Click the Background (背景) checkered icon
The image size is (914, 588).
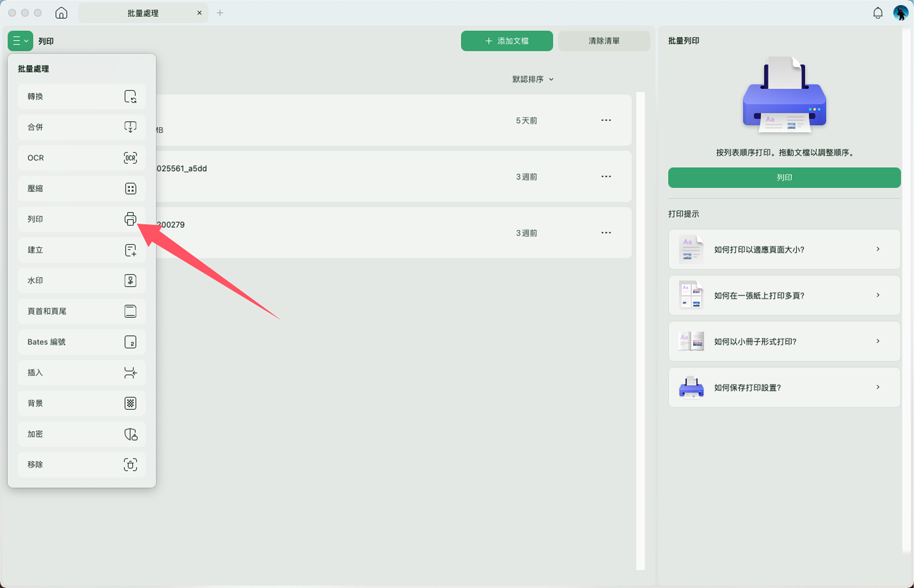coord(130,403)
